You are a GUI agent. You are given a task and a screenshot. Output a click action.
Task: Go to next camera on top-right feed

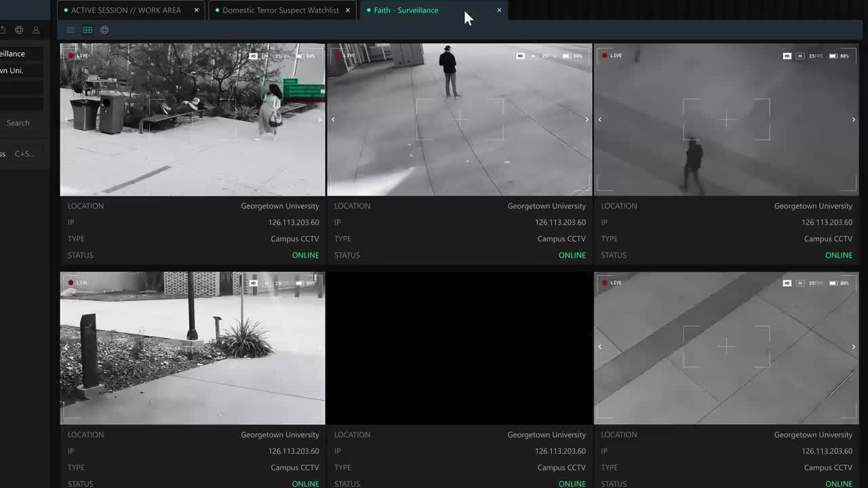coord(853,119)
